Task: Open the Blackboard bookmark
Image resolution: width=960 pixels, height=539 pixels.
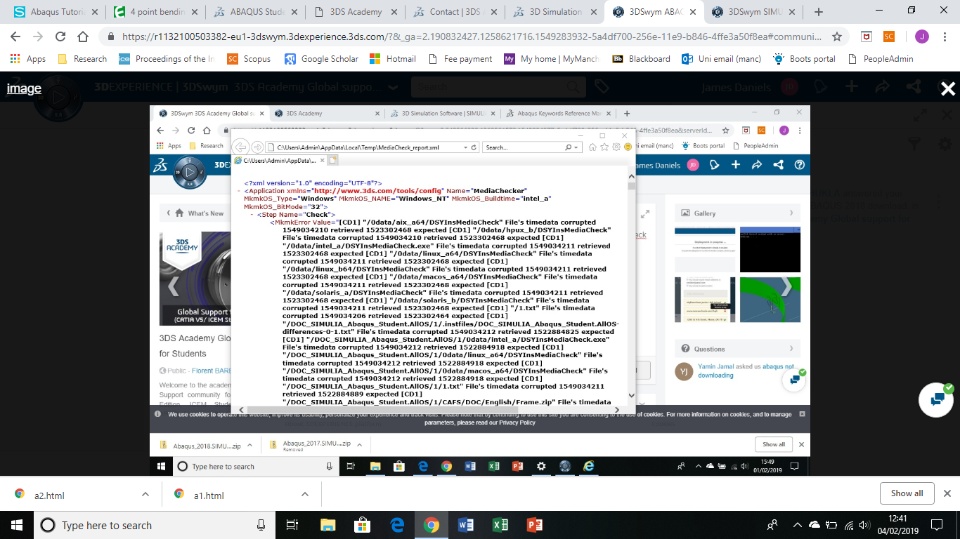Action: pos(641,59)
